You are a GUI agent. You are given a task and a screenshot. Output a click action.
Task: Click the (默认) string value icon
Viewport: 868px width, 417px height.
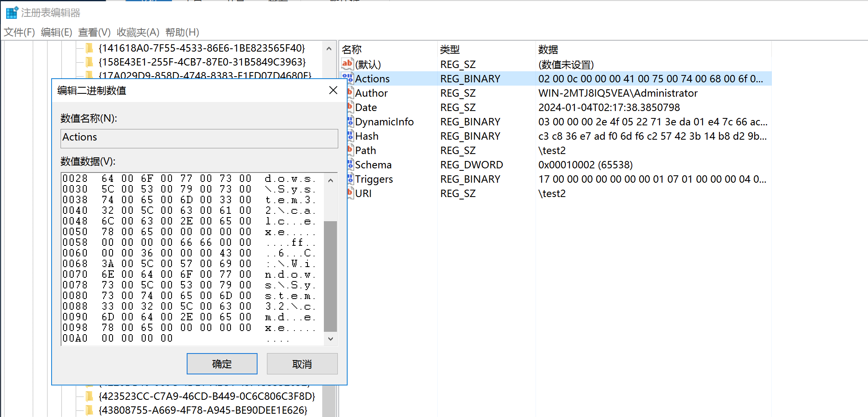[x=347, y=63]
